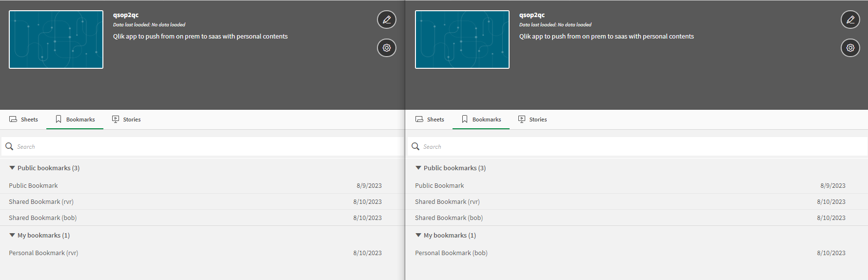The image size is (868, 280).
Task: Switch to Stories tab in left panel
Action: click(x=126, y=120)
